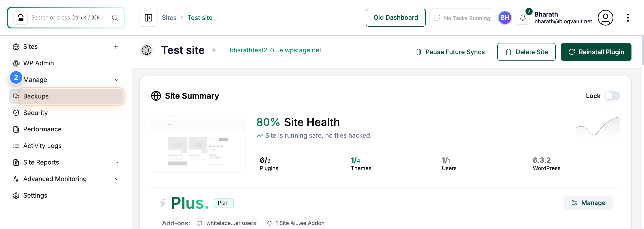Click the sidebar collapse icon near breadcrumb
Screen dimensions: 644x229
[x=148, y=17]
